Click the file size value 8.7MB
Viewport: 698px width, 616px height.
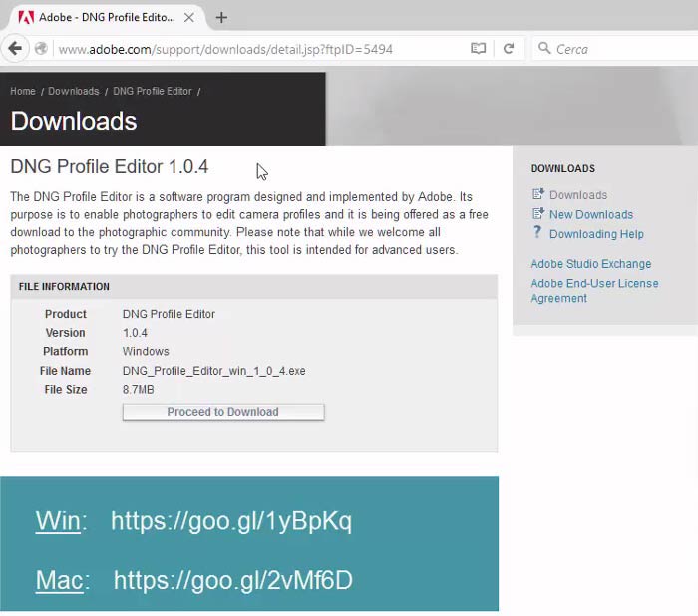tap(138, 390)
